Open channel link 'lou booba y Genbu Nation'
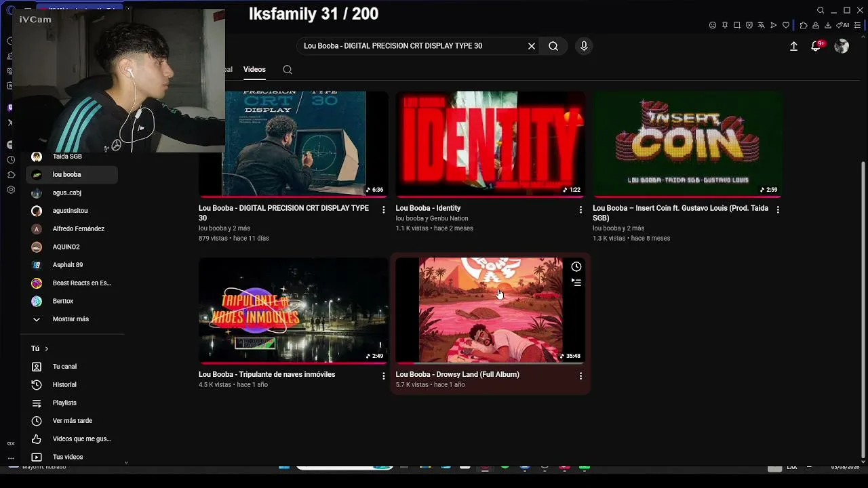This screenshot has height=488, width=868. (x=432, y=218)
